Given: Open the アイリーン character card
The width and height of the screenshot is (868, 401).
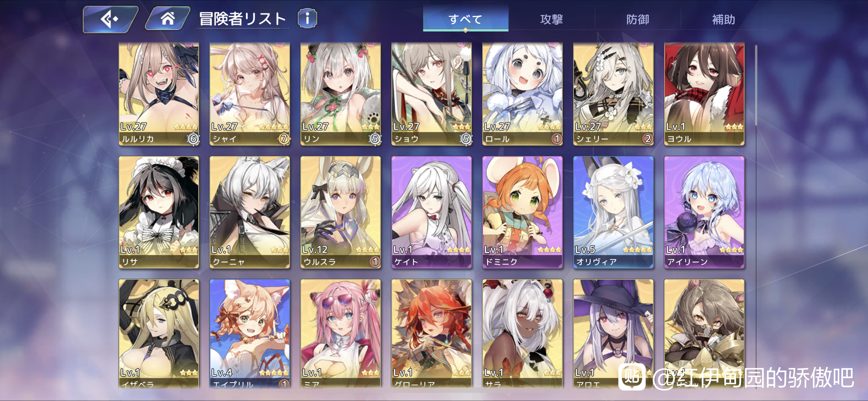Looking at the screenshot, I should [704, 212].
